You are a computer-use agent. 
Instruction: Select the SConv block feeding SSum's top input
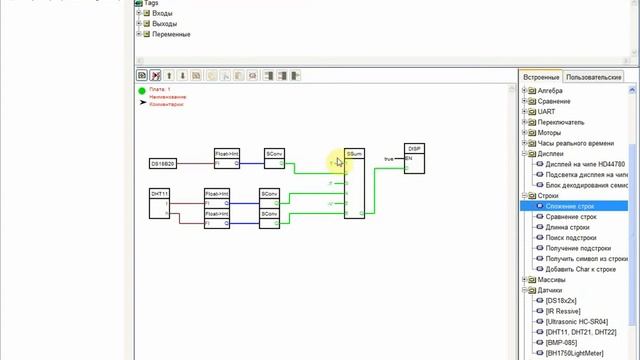click(274, 158)
